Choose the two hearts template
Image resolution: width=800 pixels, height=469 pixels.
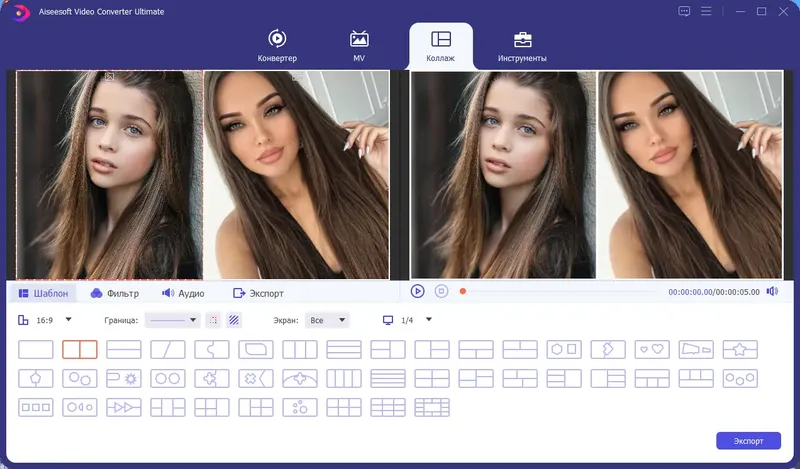(652, 350)
